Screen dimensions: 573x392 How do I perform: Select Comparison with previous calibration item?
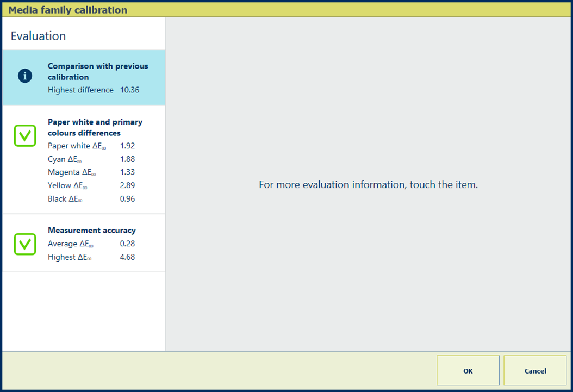(x=98, y=71)
